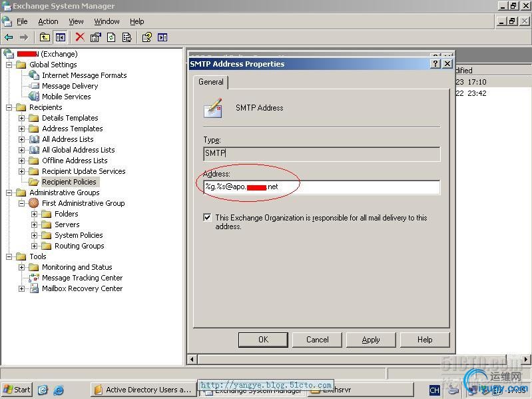Expand the Servers node
Screen dimensions: 532x399
point(34,224)
